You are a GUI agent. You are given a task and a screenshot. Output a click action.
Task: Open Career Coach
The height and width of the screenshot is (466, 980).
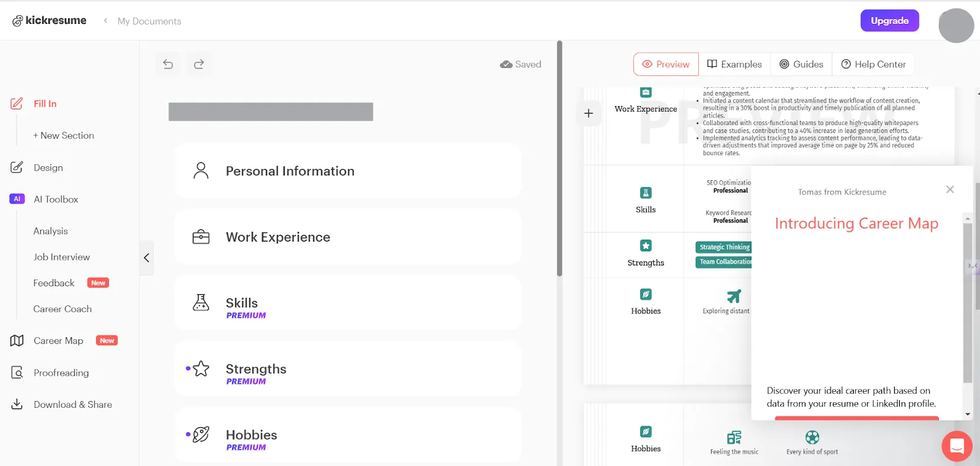[62, 309]
